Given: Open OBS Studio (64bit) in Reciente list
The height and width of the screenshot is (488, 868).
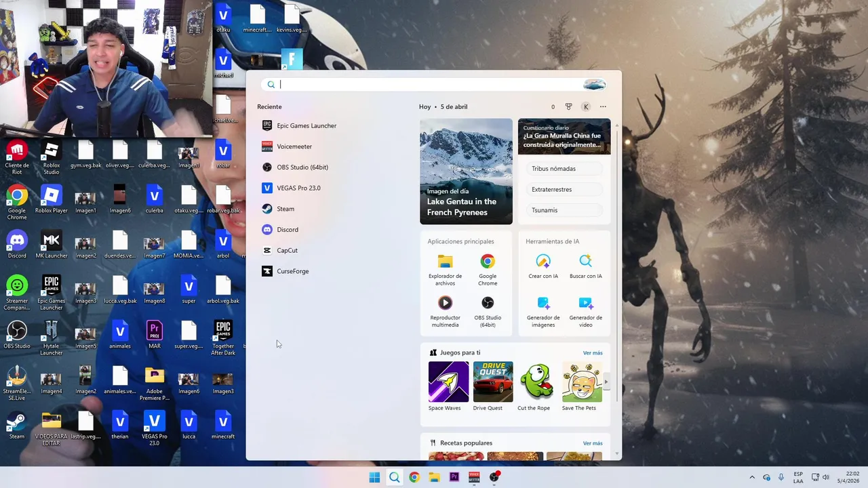Looking at the screenshot, I should pyautogui.click(x=295, y=167).
